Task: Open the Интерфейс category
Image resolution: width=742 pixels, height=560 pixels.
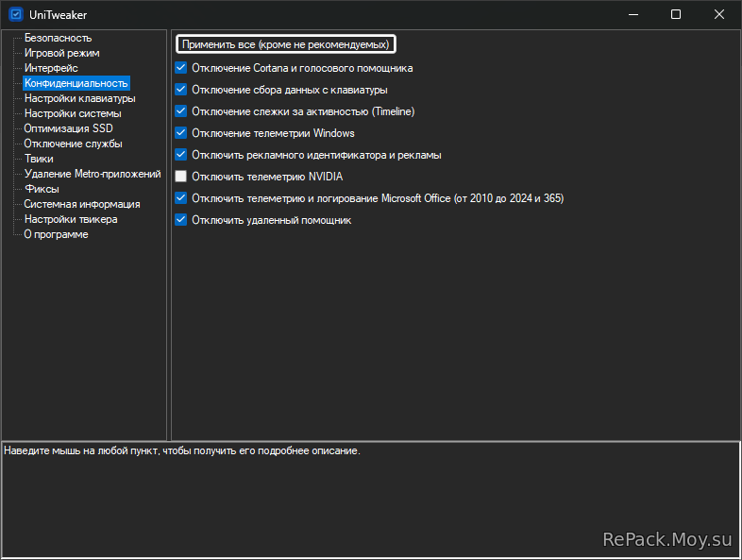Action: 51,68
